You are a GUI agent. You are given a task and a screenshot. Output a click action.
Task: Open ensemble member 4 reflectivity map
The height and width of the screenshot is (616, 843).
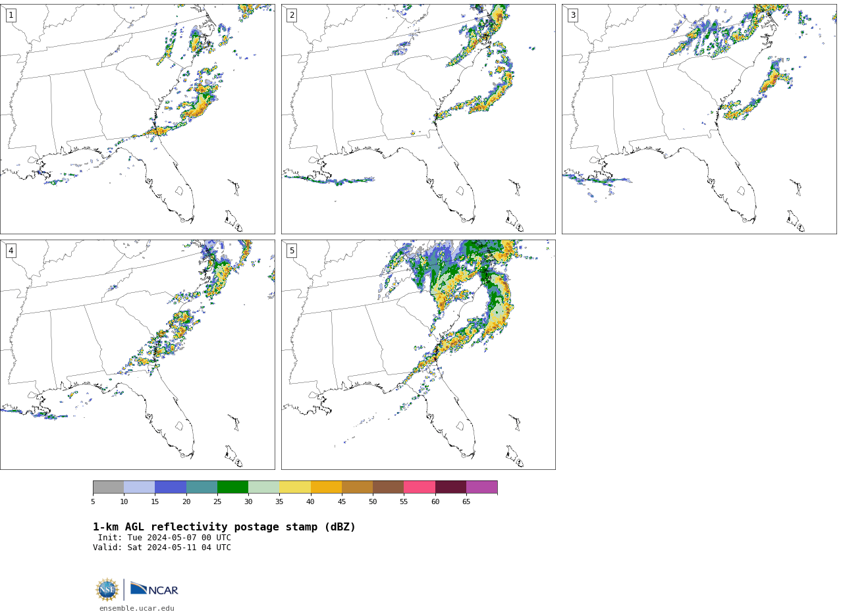(x=137, y=354)
